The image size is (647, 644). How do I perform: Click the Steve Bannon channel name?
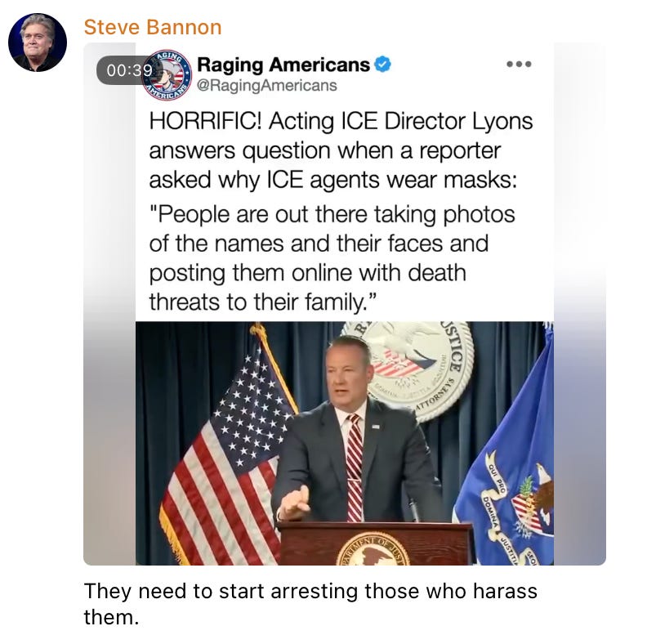(153, 28)
